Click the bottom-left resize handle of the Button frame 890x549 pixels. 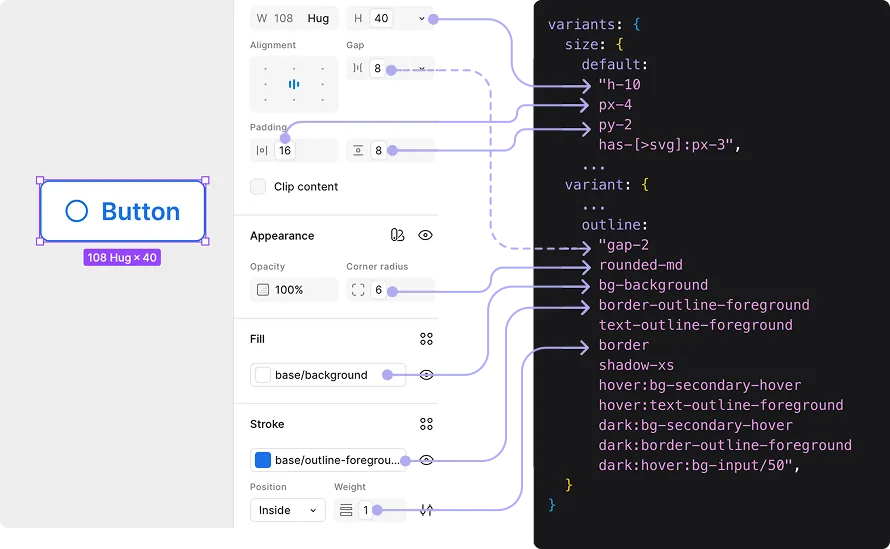click(40, 241)
